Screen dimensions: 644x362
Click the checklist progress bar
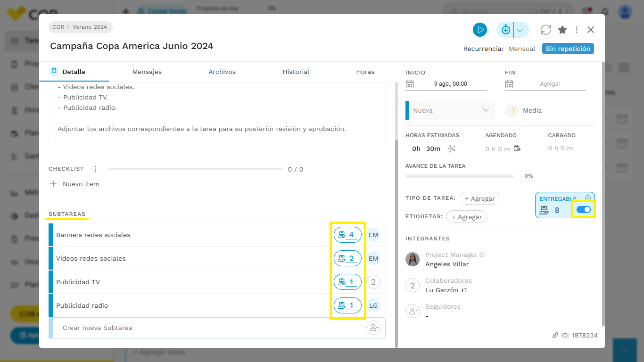195,169
